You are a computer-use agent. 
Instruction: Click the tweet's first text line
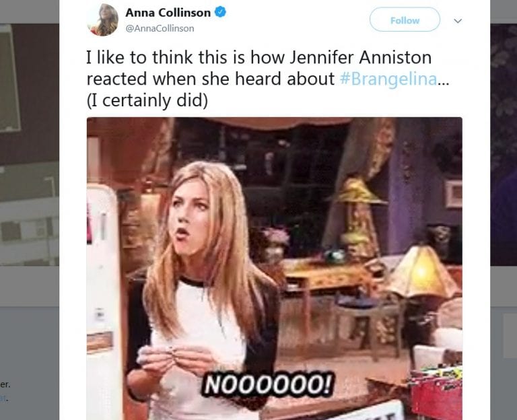(x=258, y=58)
